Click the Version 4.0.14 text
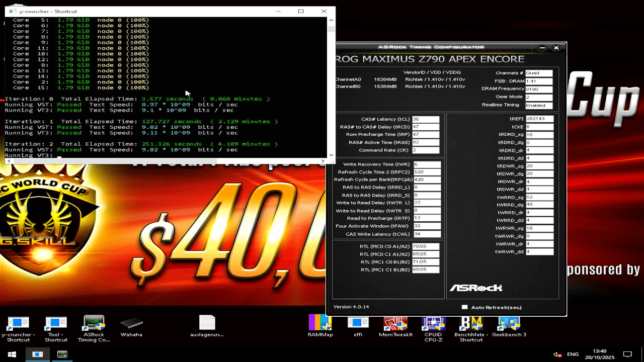Viewport: 644px width, 362px height. tap(351, 307)
